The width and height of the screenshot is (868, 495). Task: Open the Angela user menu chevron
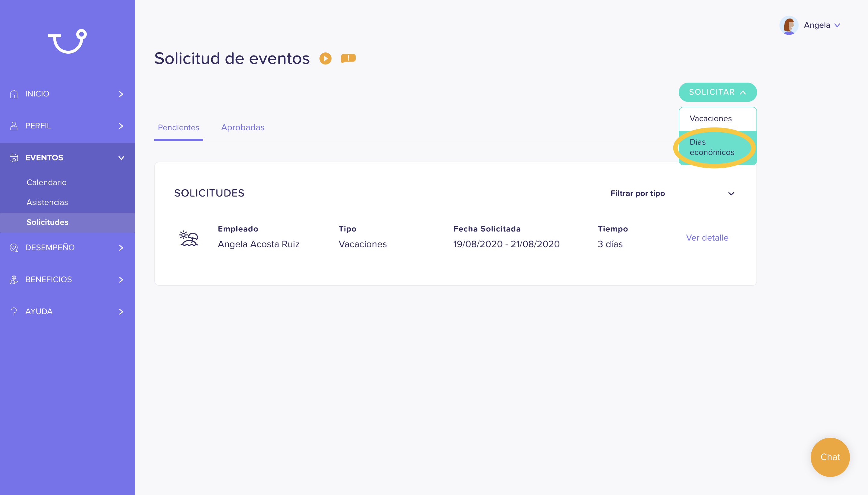click(x=837, y=25)
